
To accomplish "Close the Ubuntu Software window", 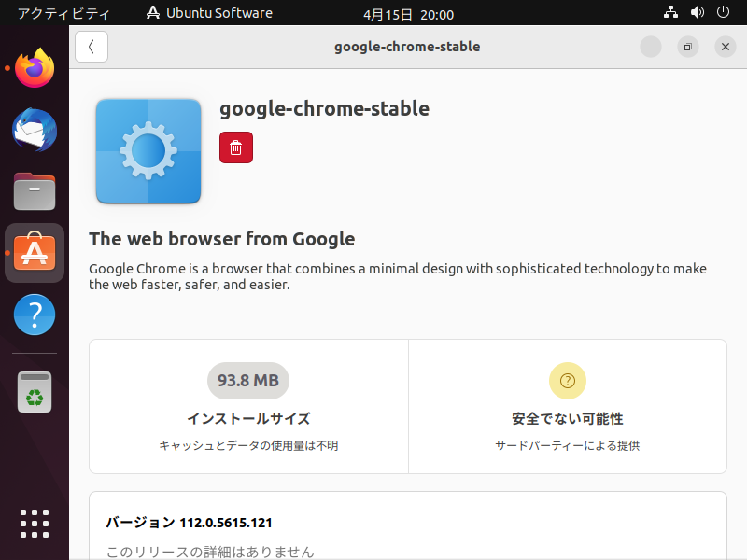I will pyautogui.click(x=726, y=47).
